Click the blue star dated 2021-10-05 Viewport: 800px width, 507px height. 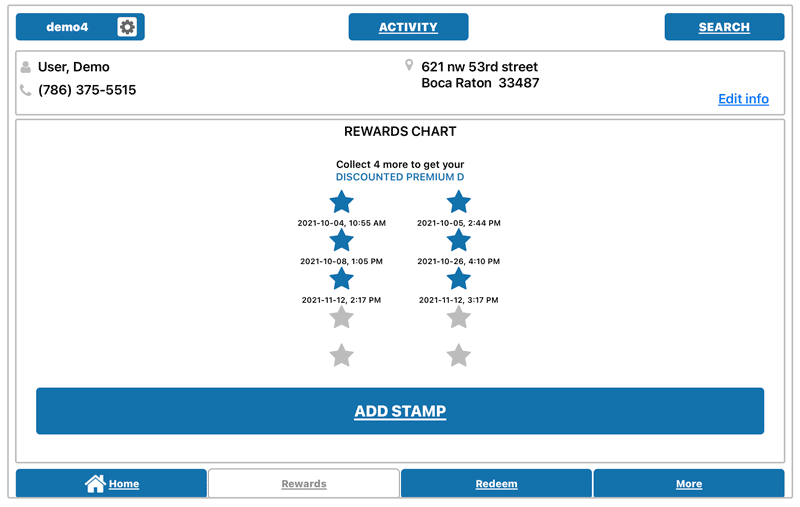[x=458, y=202]
